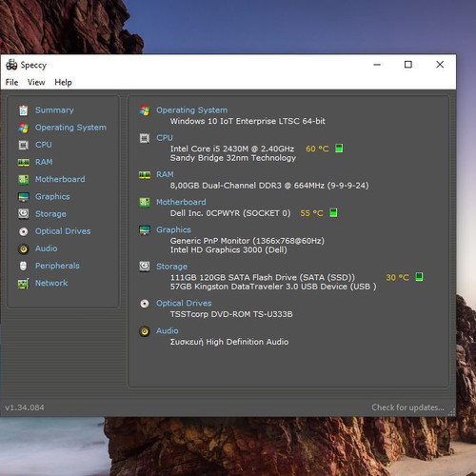The image size is (476, 476).
Task: Open the Help menu
Action: 63,83
